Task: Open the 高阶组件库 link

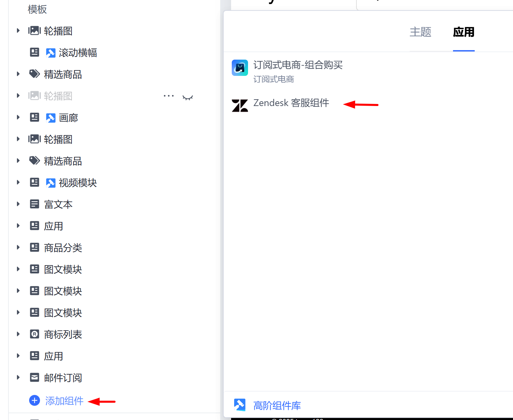Action: [277, 405]
